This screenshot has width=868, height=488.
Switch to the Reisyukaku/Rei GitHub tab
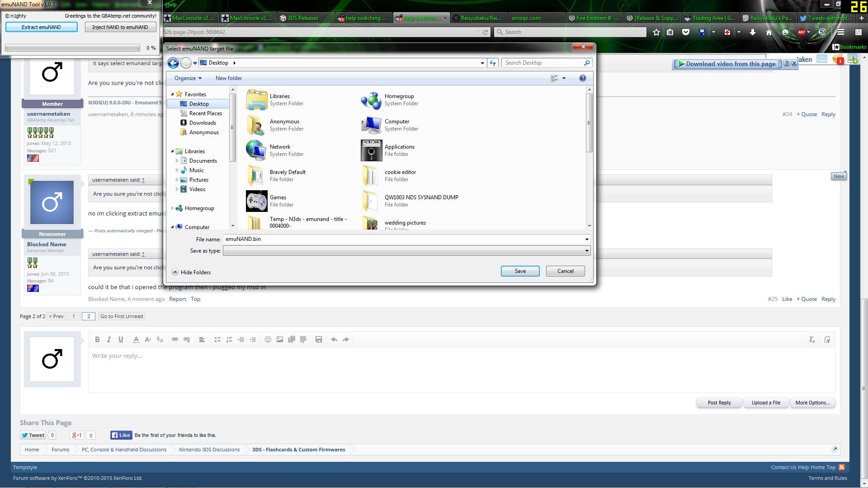(x=478, y=18)
